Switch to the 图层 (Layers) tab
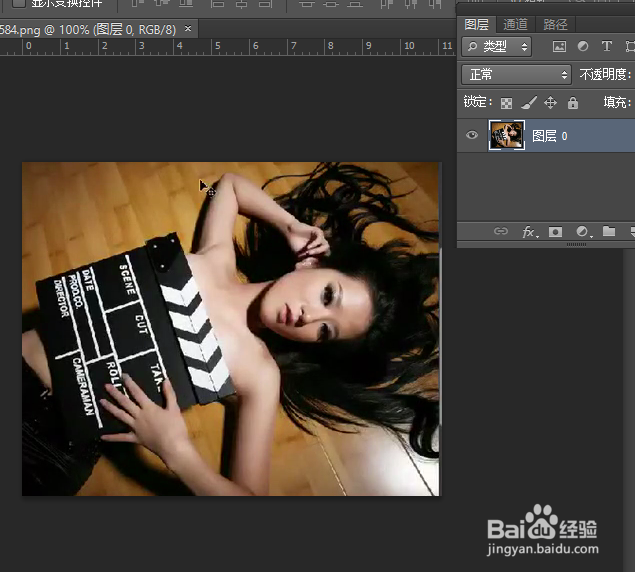This screenshot has height=572, width=635. 476,24
